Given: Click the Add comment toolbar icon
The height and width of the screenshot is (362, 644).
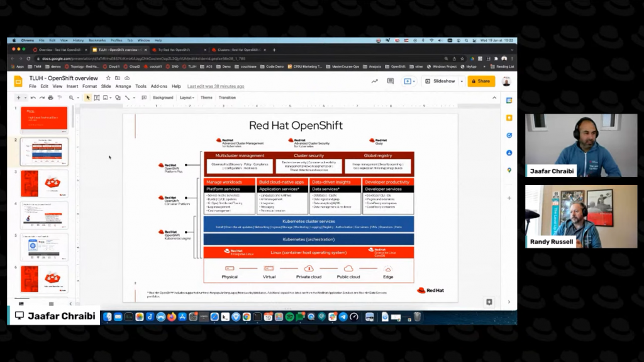Looking at the screenshot, I should coord(144,98).
